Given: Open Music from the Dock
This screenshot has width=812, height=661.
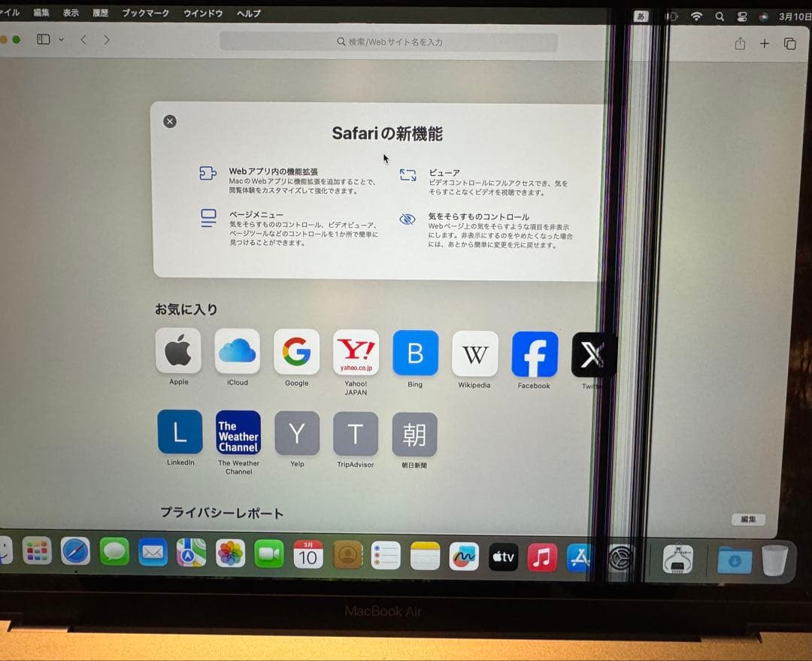Looking at the screenshot, I should [542, 557].
